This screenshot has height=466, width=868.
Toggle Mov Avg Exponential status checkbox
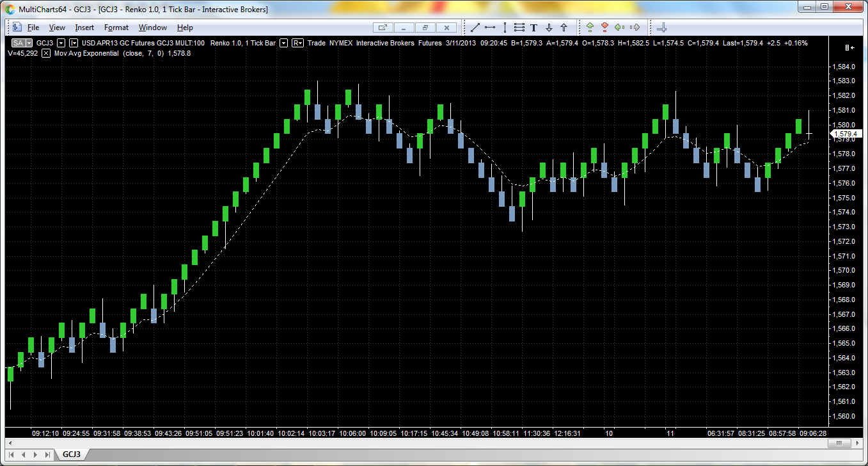tap(46, 53)
